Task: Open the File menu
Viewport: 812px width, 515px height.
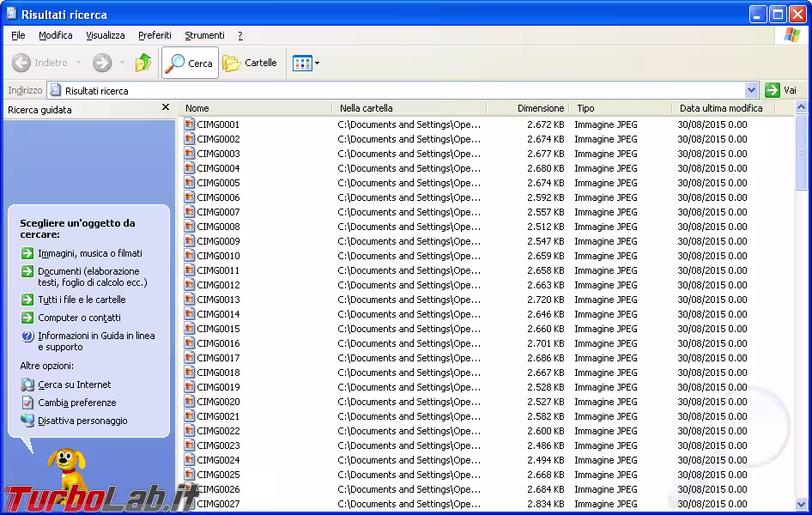Action: click(x=18, y=35)
